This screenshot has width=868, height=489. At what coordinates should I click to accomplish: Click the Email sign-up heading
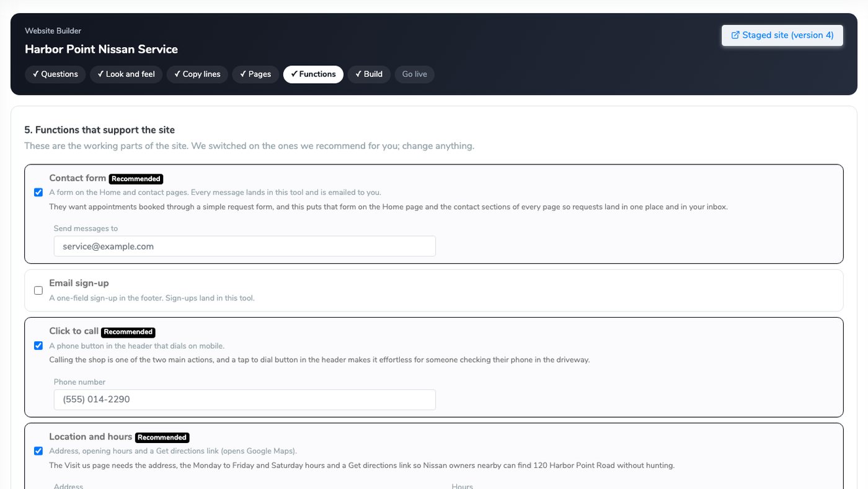click(79, 283)
